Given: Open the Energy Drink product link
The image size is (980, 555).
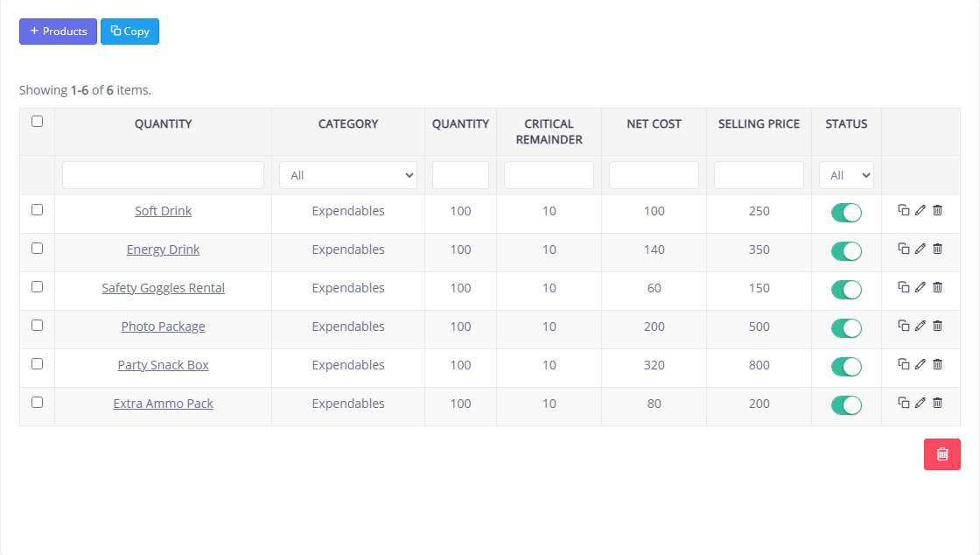Looking at the screenshot, I should 163,249.
